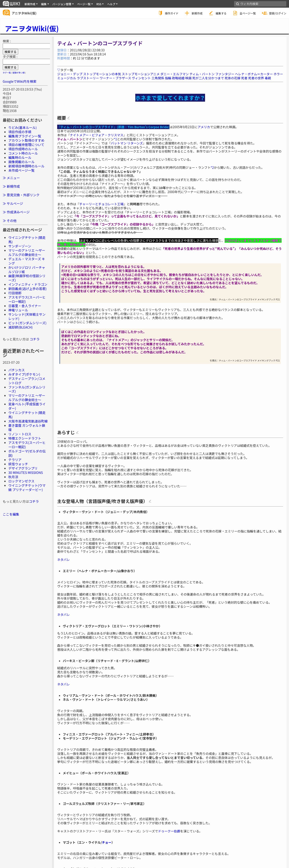The width and height of the screenshot is (289, 868).
Task: Open 画像掲載のルール link
Action: 21,162
